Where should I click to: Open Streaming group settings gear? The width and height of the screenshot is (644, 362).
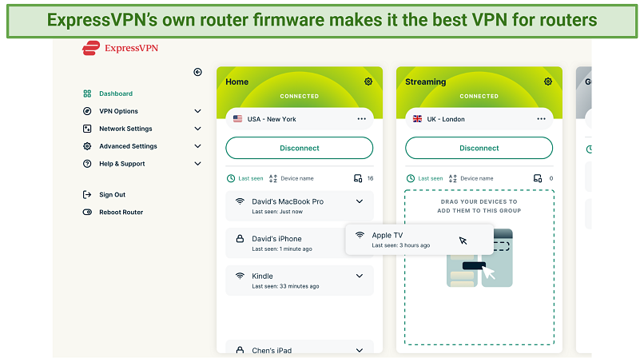pyautogui.click(x=548, y=82)
